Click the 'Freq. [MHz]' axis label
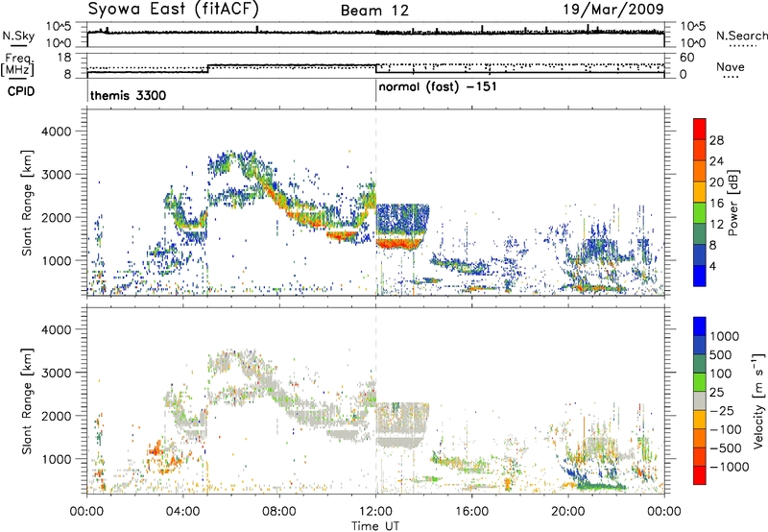The height and width of the screenshot is (532, 768). point(17,65)
